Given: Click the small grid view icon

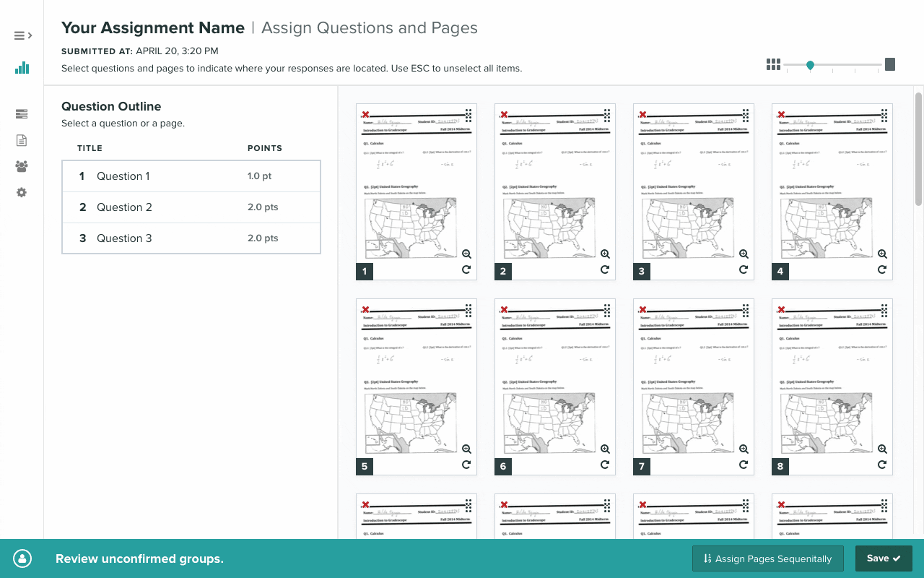Looking at the screenshot, I should [x=773, y=65].
